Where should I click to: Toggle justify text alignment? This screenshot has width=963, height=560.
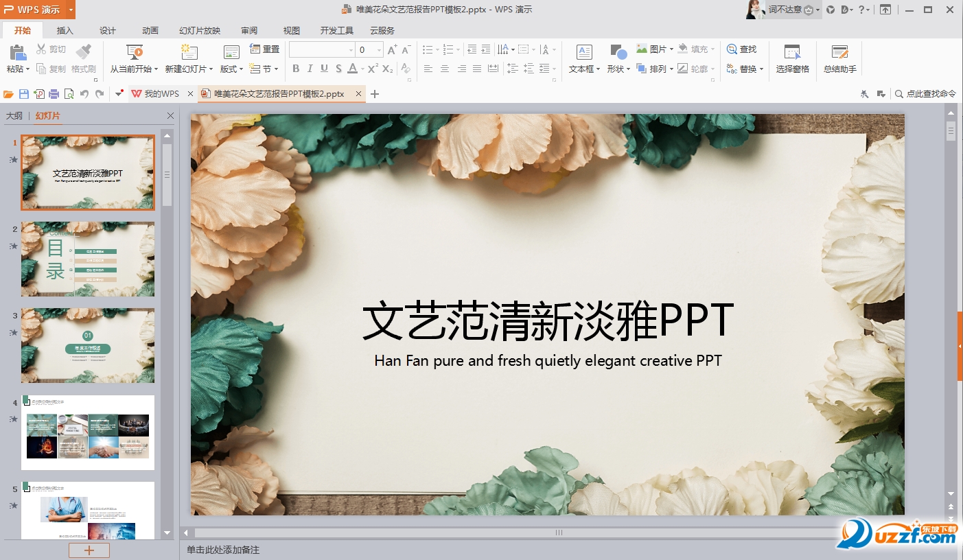point(477,69)
